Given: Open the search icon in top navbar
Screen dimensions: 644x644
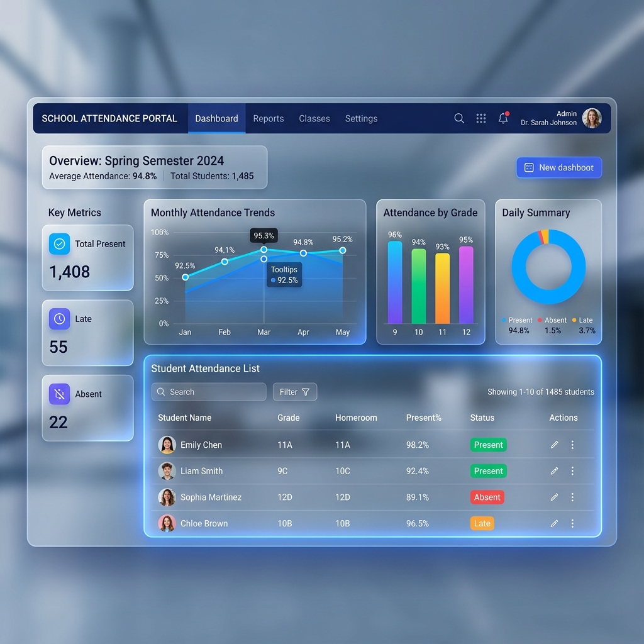Looking at the screenshot, I should 459,118.
